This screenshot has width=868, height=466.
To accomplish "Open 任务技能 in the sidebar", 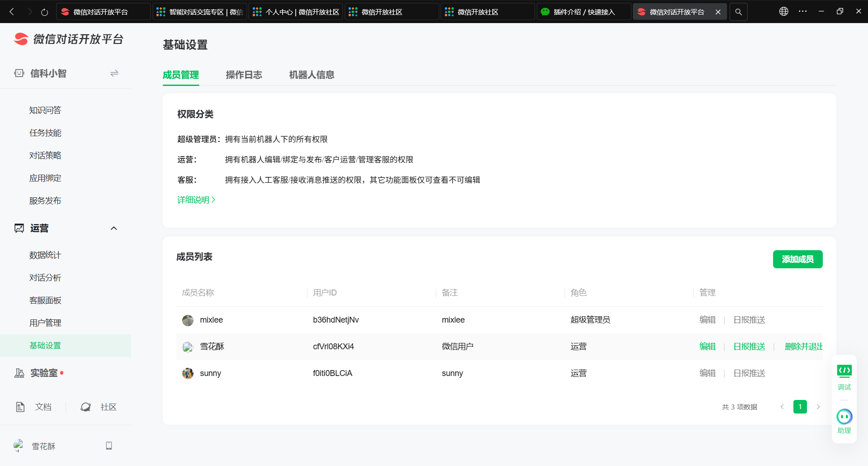I will pos(45,133).
